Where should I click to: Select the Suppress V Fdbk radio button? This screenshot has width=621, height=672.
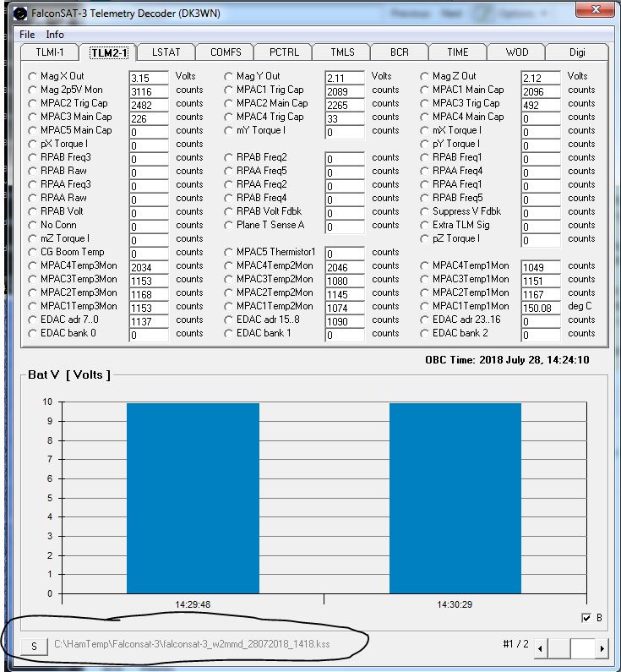click(x=424, y=211)
